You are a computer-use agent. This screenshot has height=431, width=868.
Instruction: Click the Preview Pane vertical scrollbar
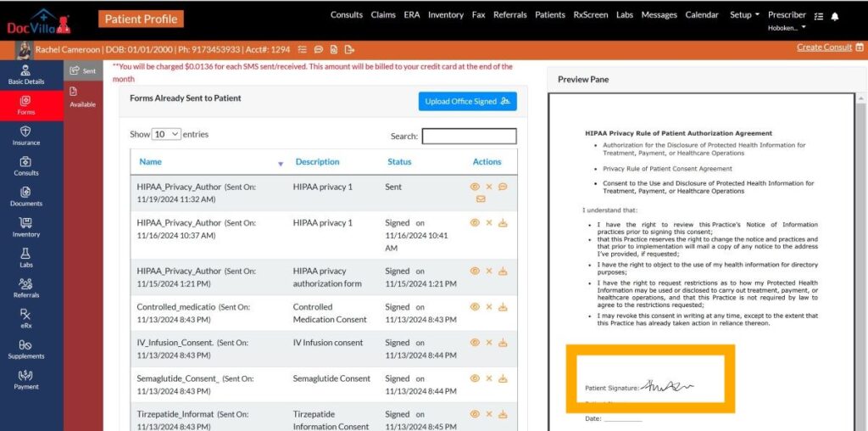coord(861,260)
